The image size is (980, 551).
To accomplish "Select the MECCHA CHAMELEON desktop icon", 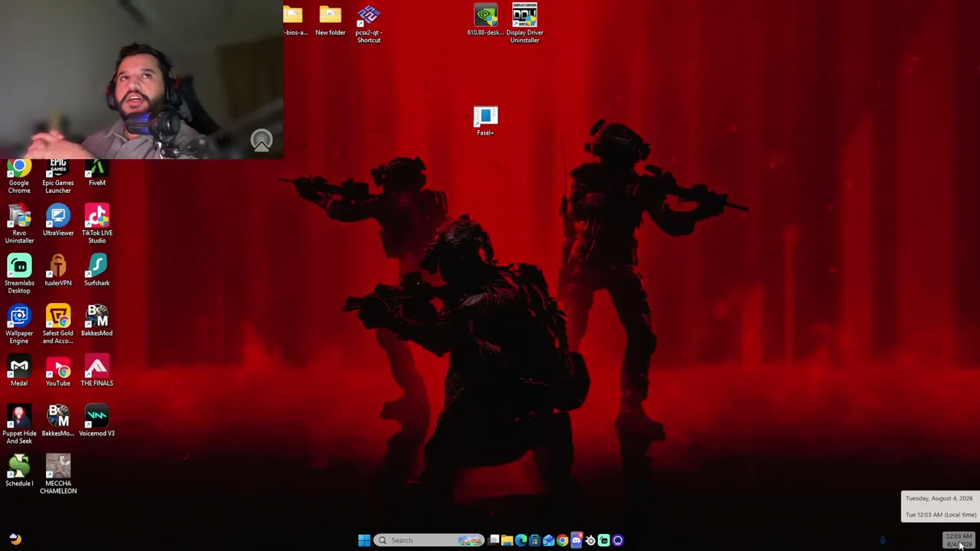I will (58, 474).
